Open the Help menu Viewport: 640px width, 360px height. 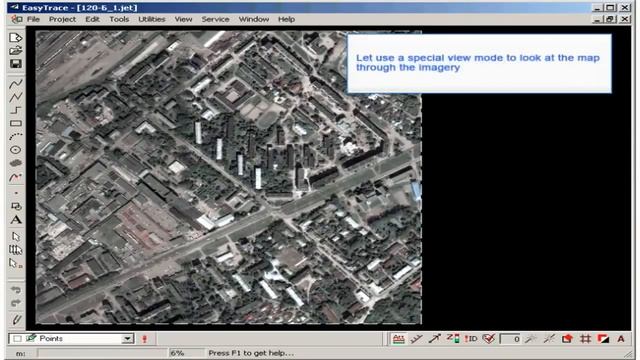(x=286, y=19)
